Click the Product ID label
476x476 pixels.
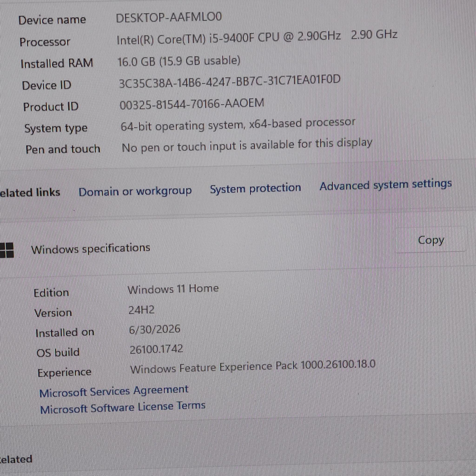pyautogui.click(x=51, y=107)
